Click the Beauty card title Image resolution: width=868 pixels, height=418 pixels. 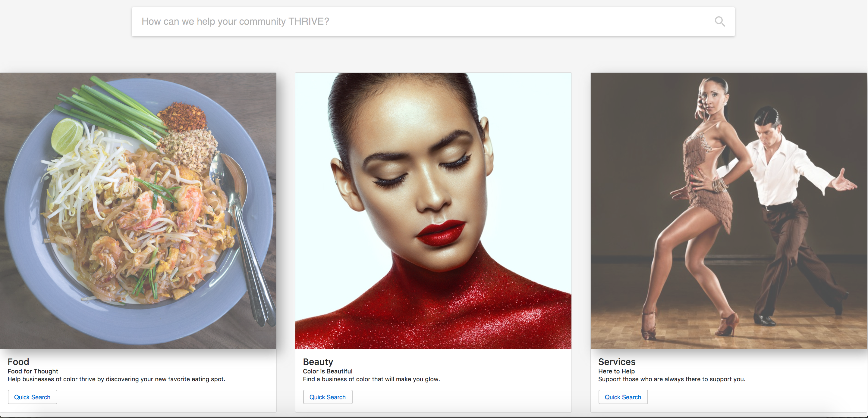318,362
